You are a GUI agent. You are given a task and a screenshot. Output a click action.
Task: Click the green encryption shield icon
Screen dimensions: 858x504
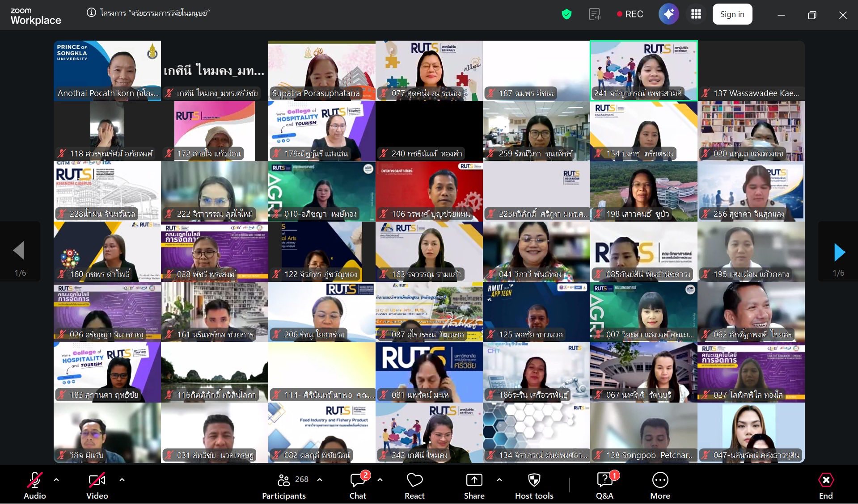566,14
